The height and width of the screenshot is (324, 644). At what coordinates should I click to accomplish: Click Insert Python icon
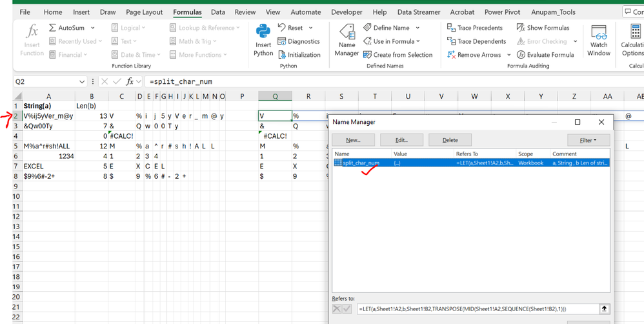click(x=263, y=32)
